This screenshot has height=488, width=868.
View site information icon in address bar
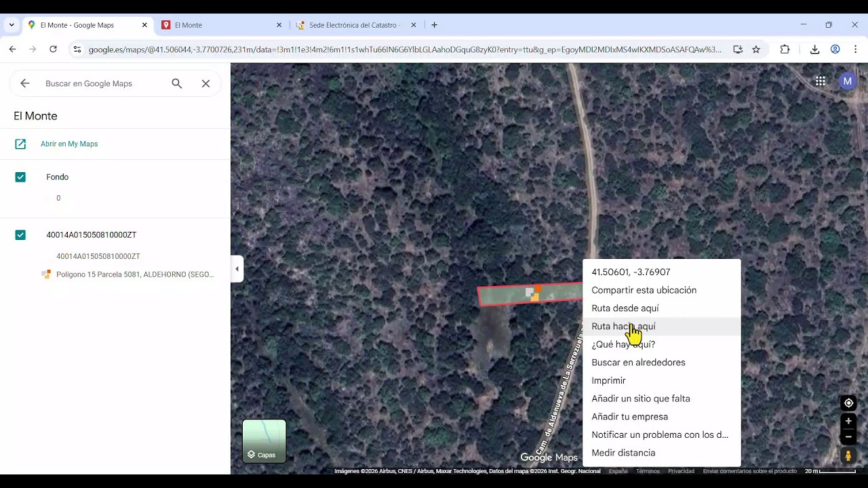77,49
